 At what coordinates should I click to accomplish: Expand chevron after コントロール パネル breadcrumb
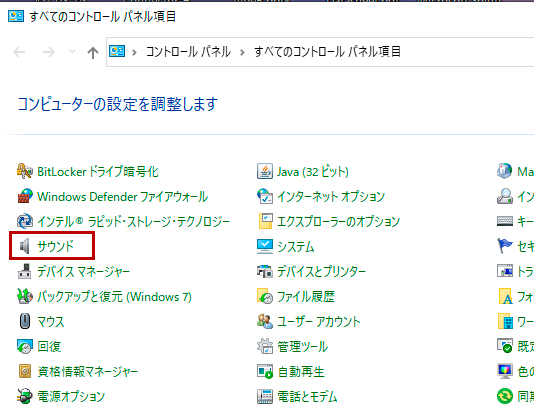[x=242, y=52]
